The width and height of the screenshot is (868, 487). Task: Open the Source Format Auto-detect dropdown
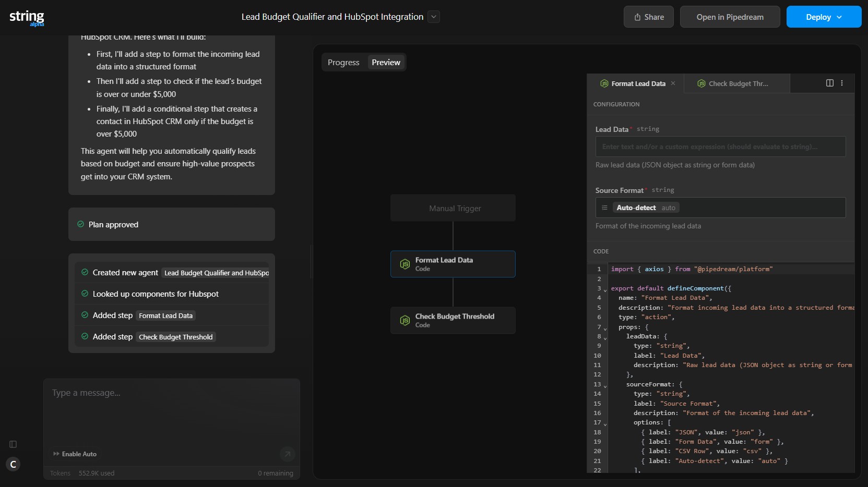point(720,208)
